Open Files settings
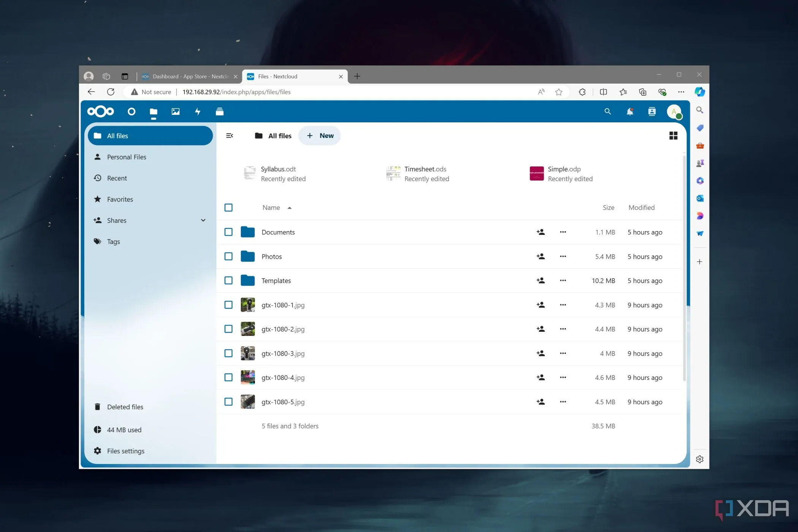The image size is (798, 532). [150, 451]
